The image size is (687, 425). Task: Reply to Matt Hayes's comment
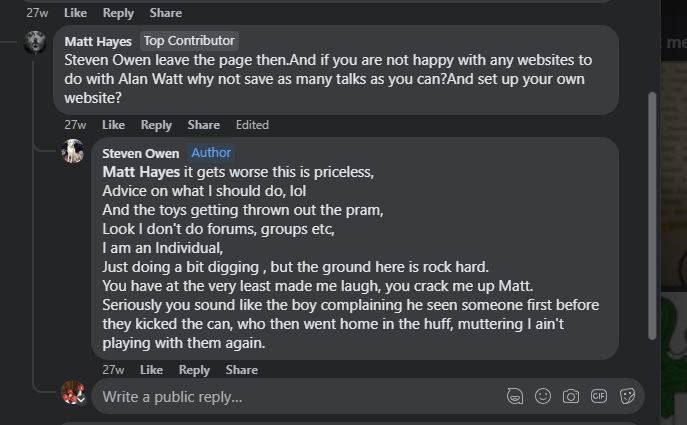156,125
